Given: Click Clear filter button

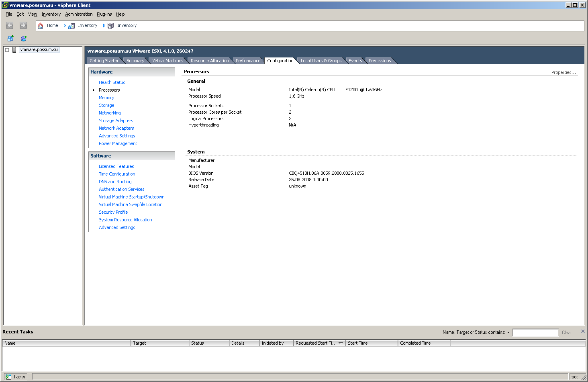Looking at the screenshot, I should (567, 333).
